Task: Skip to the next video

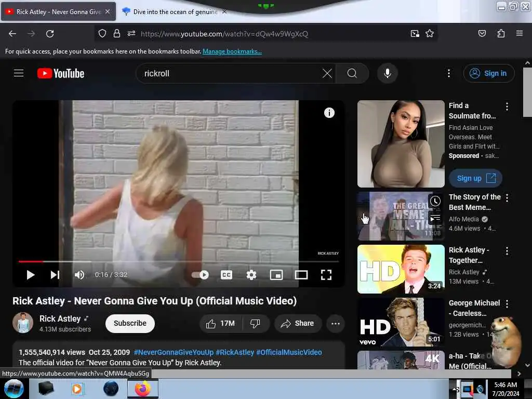Action: pyautogui.click(x=55, y=275)
